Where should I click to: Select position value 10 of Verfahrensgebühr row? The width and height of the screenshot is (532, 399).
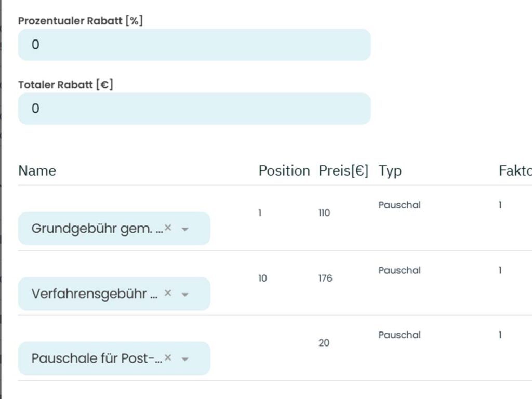(262, 278)
